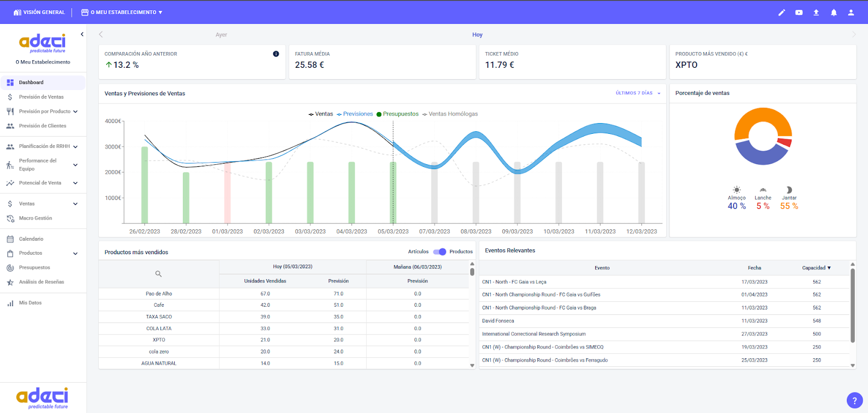
Task: Go to Calendario in sidebar
Action: coord(31,239)
